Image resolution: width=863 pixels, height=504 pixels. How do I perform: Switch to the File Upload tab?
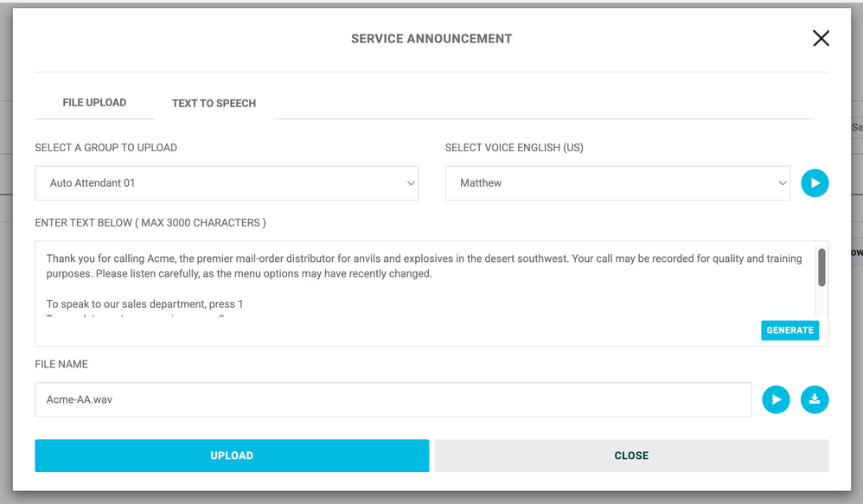point(93,102)
